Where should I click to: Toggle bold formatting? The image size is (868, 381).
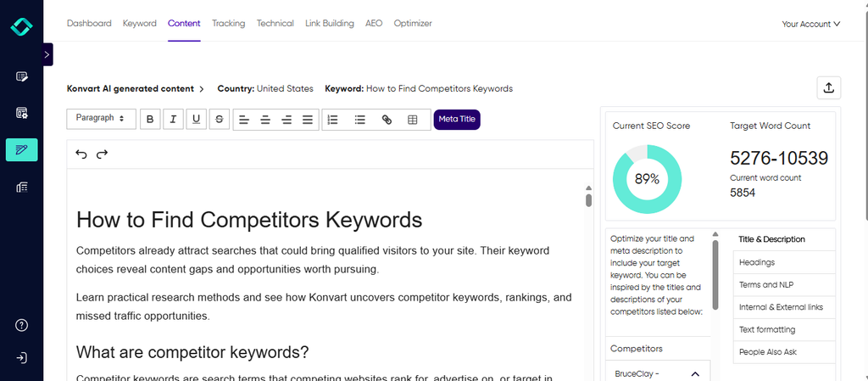tap(150, 120)
